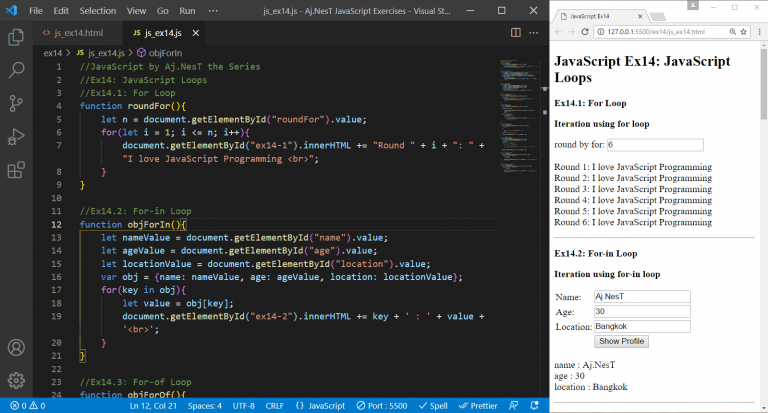Toggle the Live Server Port 5500 status
The height and width of the screenshot is (413, 768).
382,406
